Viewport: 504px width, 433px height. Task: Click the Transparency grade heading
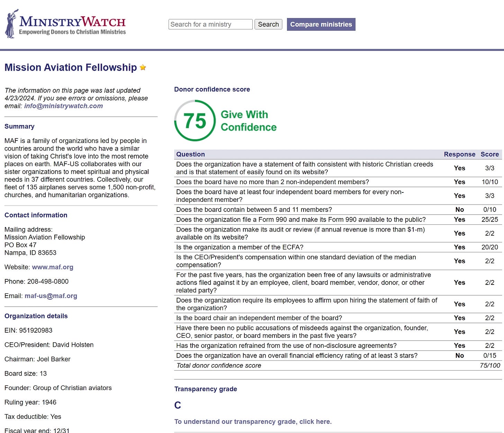click(206, 389)
